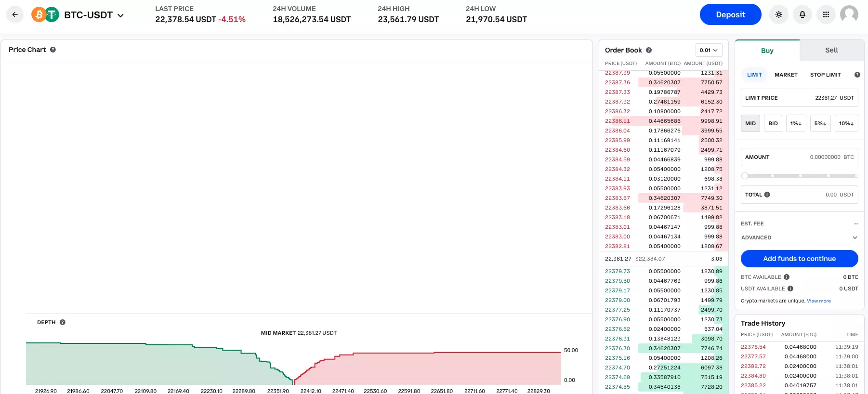The image size is (868, 394).
Task: Open the apps grid menu
Action: coord(826,14)
